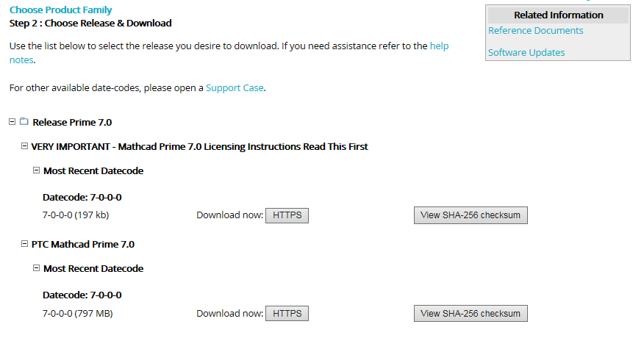The image size is (644, 338).
Task: Download the 197 kb file via HTTPS
Action: [x=287, y=215]
